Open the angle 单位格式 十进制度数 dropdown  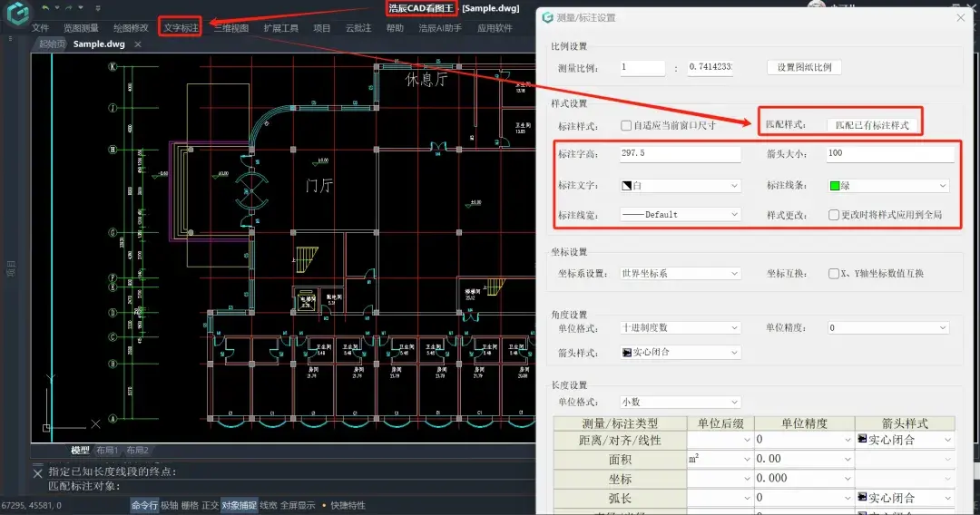pos(680,327)
